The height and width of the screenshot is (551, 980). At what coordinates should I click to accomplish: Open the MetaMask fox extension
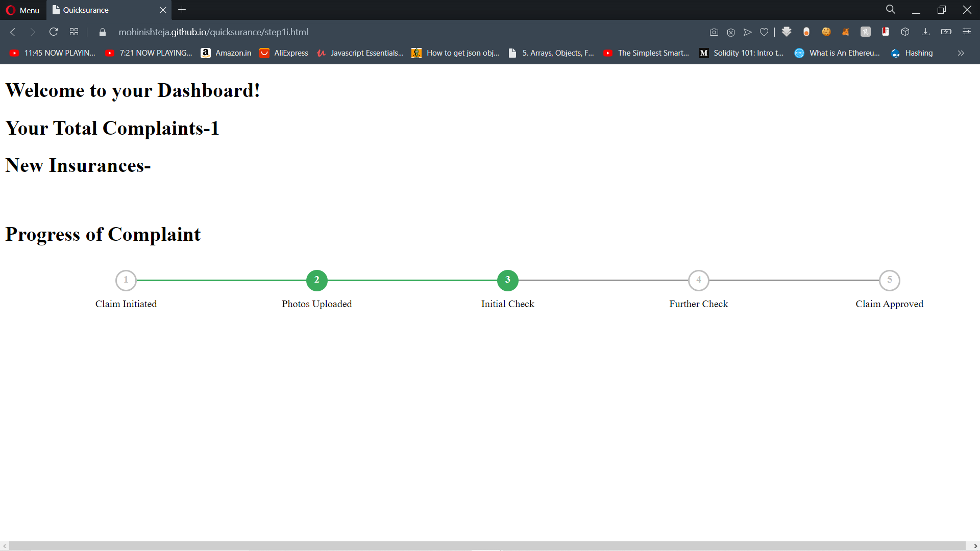tap(846, 32)
